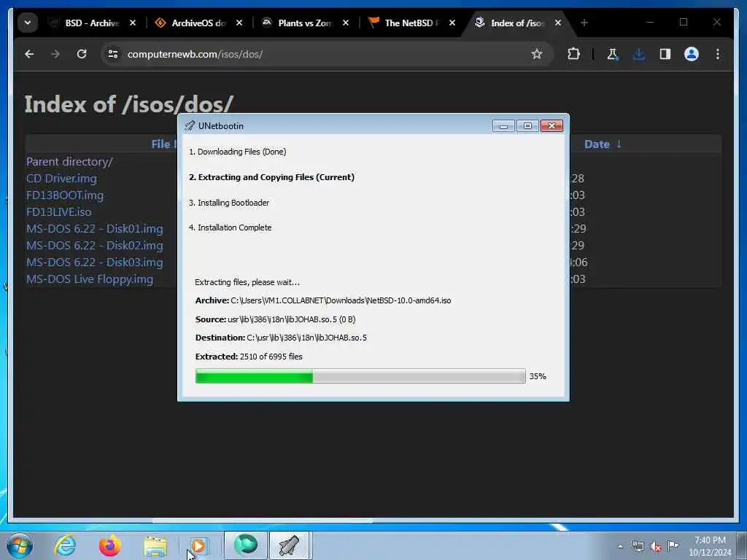Click the 'Downloading Files (Done)' step
The image size is (747, 560).
pos(237,152)
